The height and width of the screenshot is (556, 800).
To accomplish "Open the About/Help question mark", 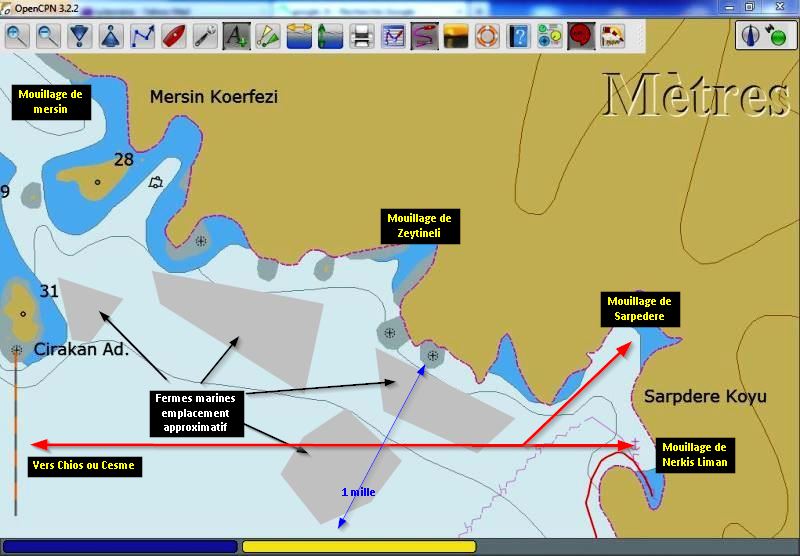I will click(x=518, y=37).
